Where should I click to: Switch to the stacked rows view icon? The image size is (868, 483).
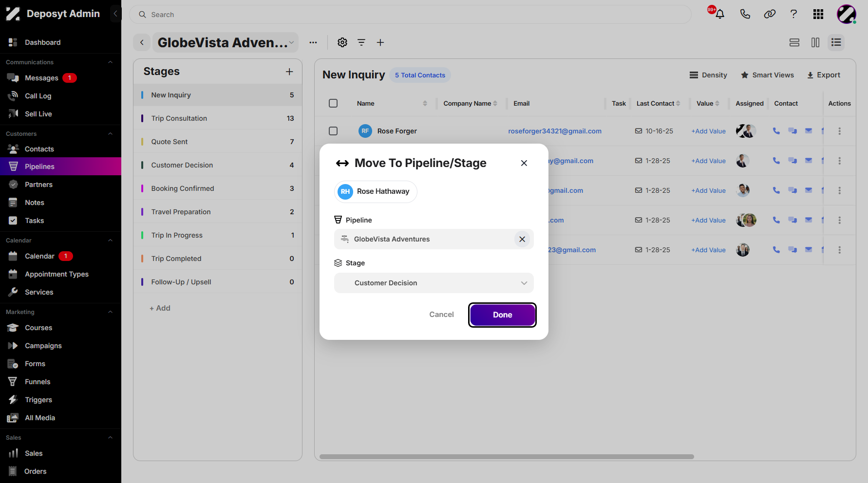point(794,42)
